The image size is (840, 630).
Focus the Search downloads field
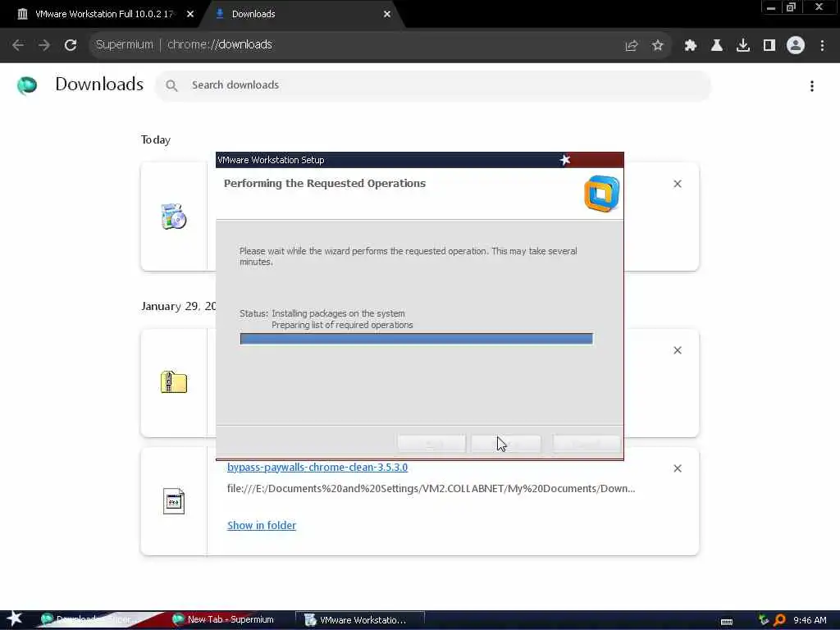pyautogui.click(x=433, y=85)
